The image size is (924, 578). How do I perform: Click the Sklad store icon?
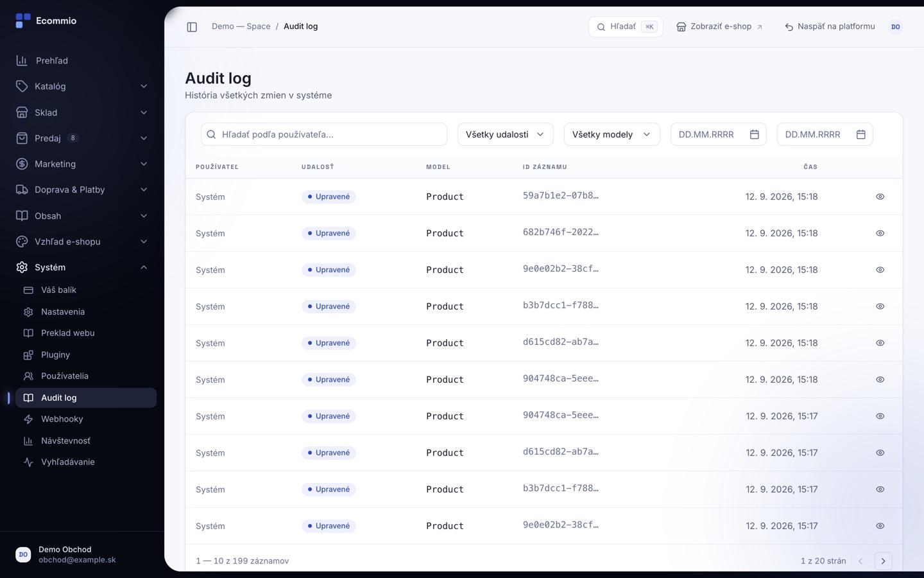22,112
